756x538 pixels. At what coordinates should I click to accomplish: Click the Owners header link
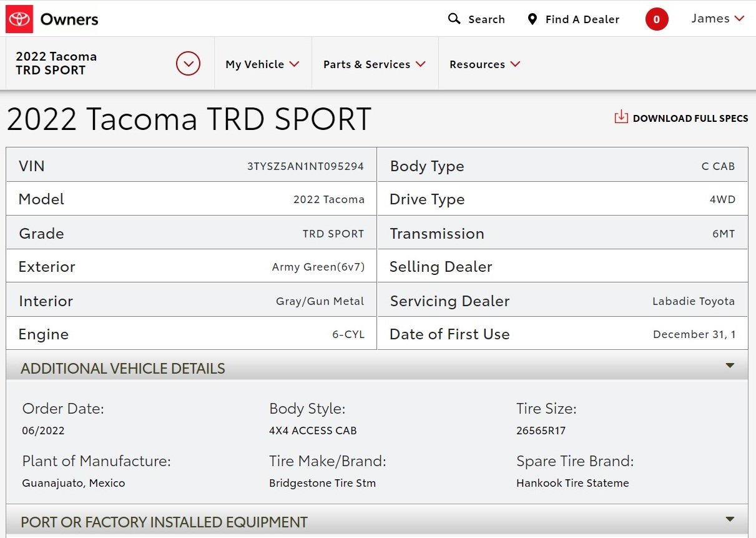(69, 19)
